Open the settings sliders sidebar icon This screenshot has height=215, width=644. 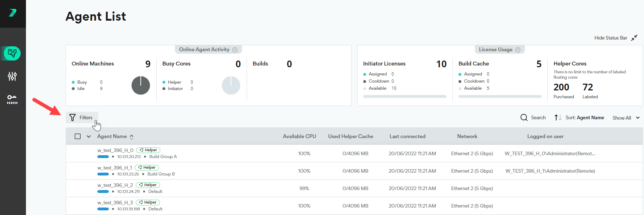coord(12,76)
